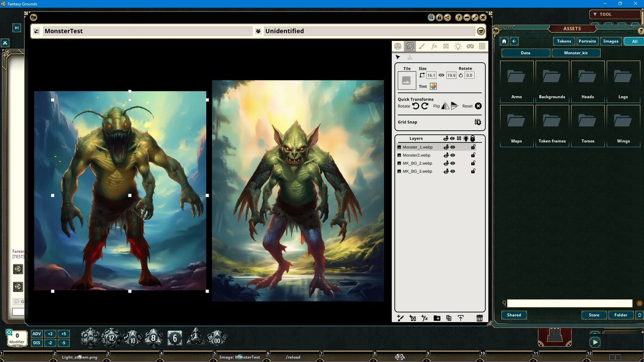
Task: Click the merge layer up arrow icon
Action: click(x=461, y=318)
